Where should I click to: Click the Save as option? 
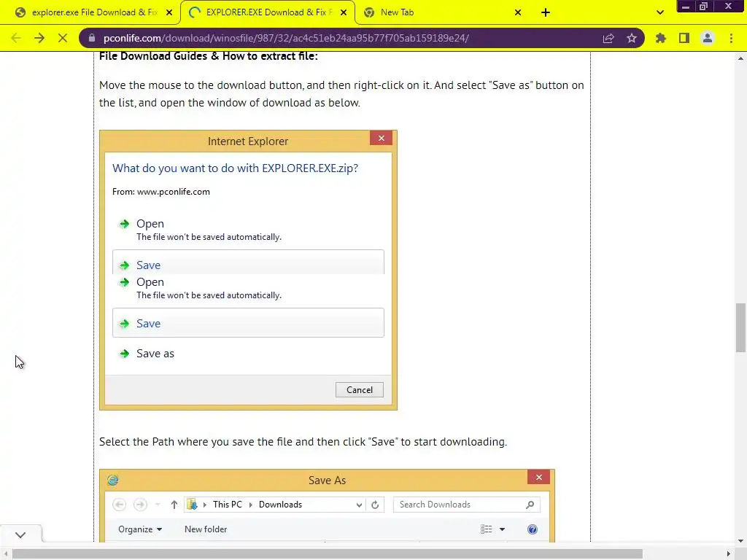point(155,354)
